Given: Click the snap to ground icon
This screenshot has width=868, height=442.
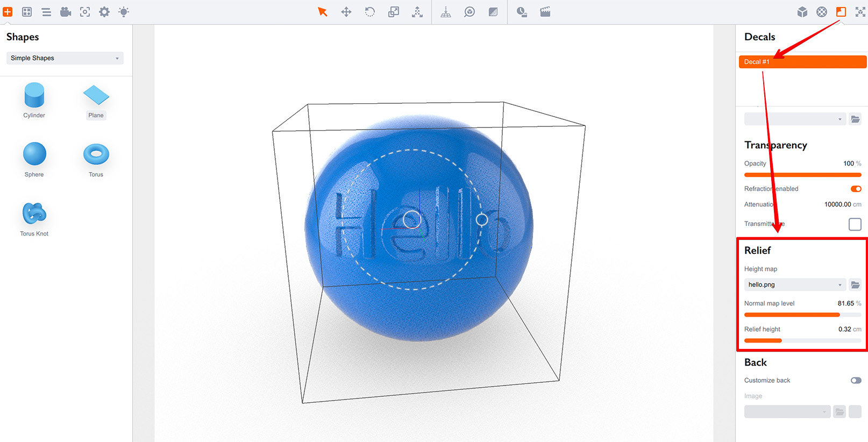Looking at the screenshot, I should point(446,12).
